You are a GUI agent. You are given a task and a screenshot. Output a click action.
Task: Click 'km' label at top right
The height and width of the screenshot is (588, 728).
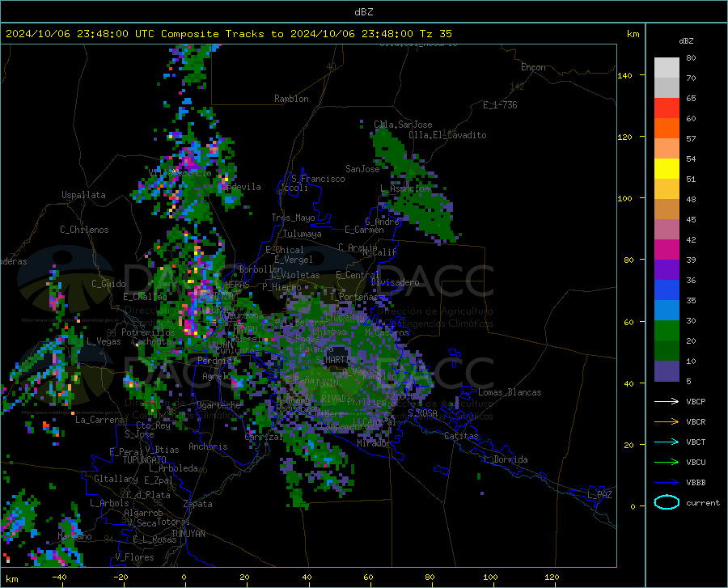coord(633,34)
